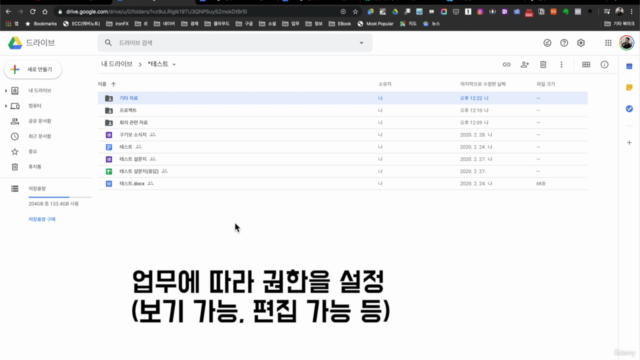Select the 회의 관련 자료 folder row
The image size is (640, 360).
tap(342, 123)
